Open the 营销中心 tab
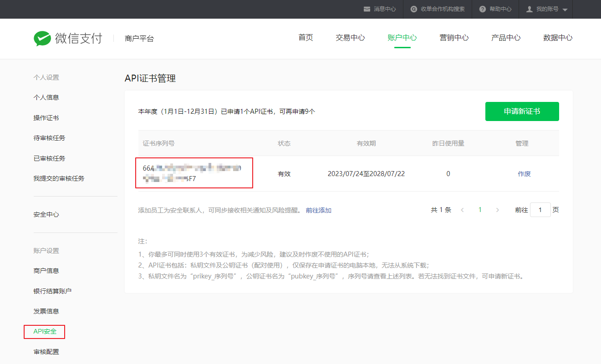 454,38
